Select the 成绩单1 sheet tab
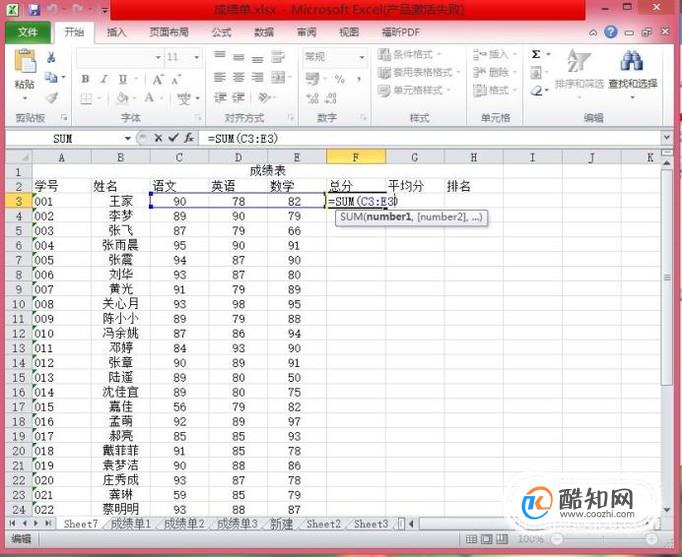The height and width of the screenshot is (557, 682). (x=130, y=524)
